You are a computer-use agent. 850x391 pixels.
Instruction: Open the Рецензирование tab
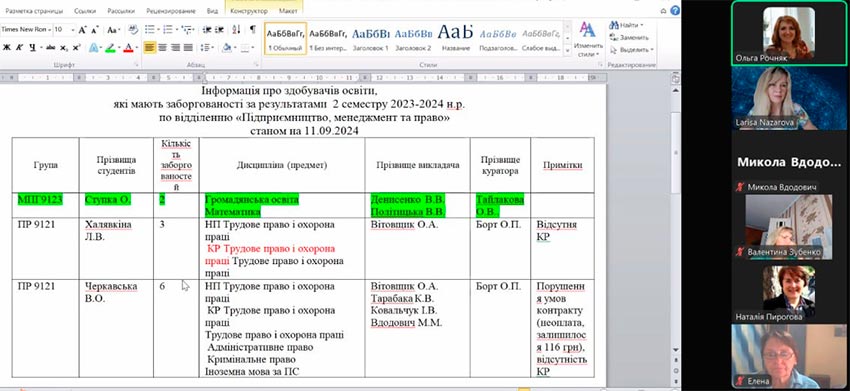[170, 11]
